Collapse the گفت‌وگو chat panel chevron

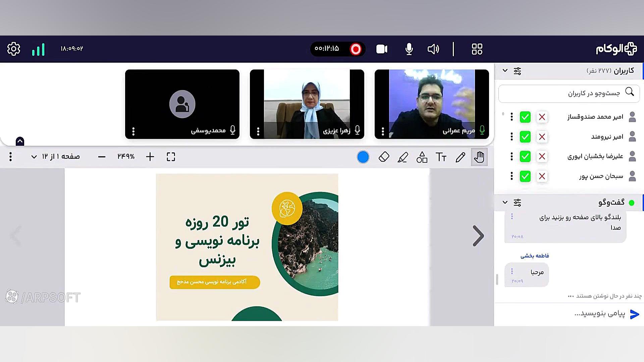505,202
